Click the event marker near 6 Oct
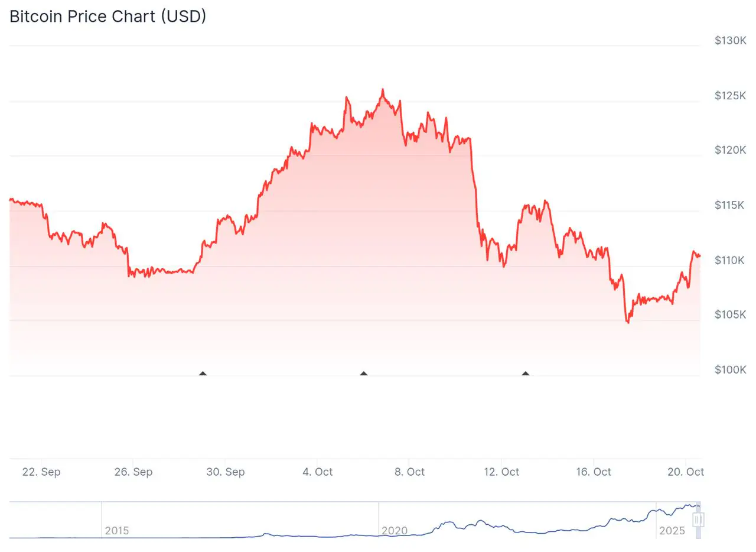This screenshot has width=756, height=552. pyautogui.click(x=364, y=374)
